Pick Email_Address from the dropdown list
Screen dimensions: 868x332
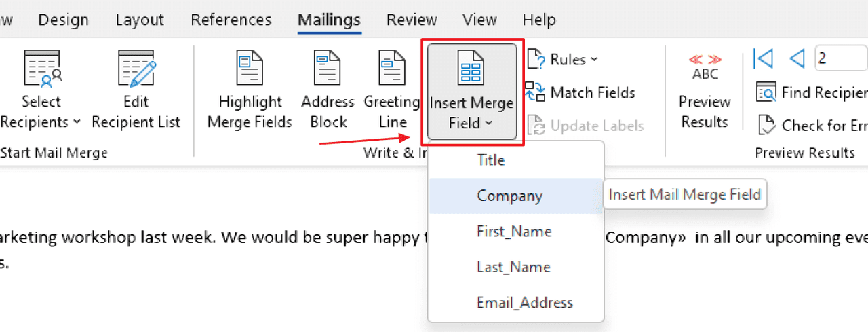point(524,303)
